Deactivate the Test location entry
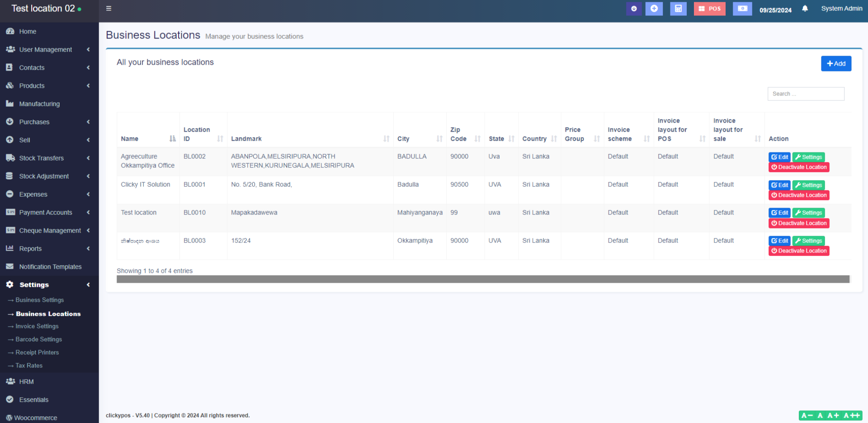868x423 pixels. [x=799, y=223]
